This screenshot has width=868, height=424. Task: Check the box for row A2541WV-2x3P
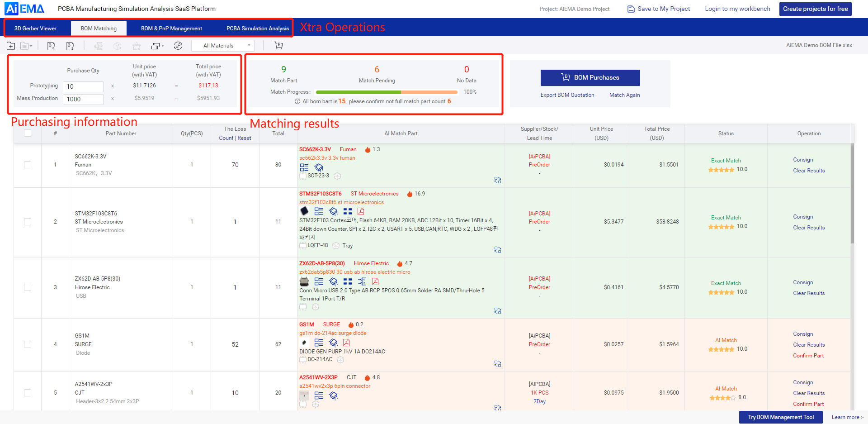(28, 393)
